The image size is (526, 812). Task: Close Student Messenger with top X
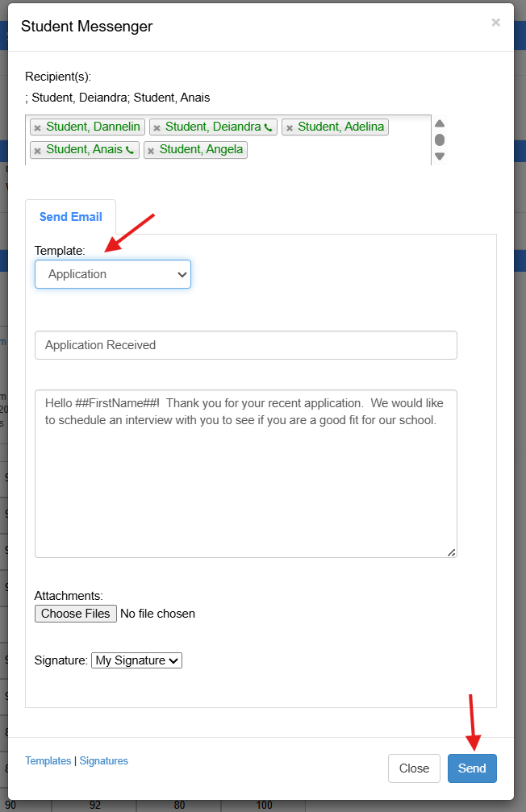tap(495, 23)
